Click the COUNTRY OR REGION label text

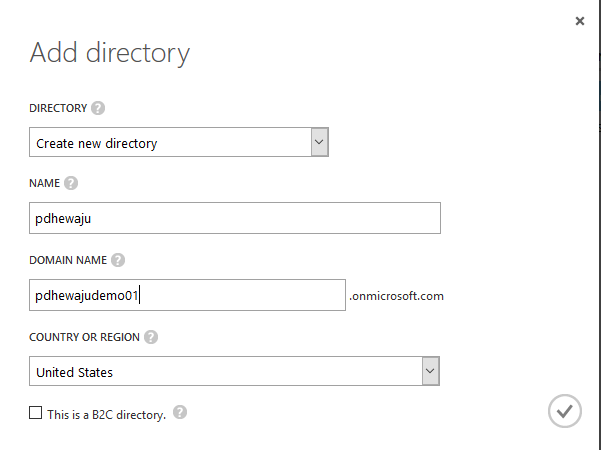pos(84,337)
